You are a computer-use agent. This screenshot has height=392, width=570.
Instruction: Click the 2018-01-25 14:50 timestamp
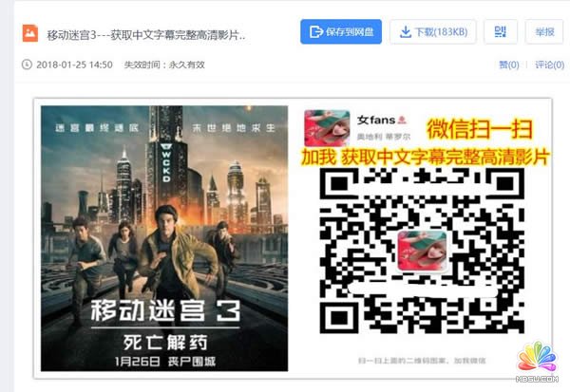74,65
